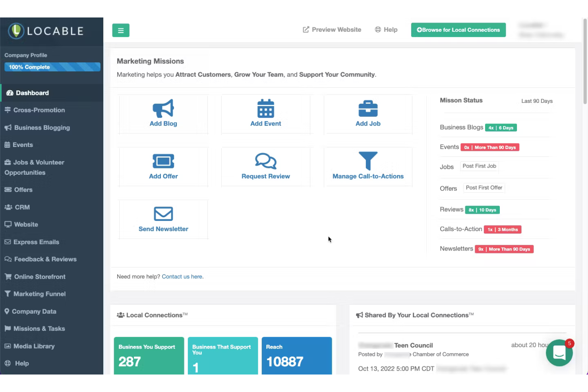588x392 pixels.
Task: Click the Add Blog megaphone icon
Action: [163, 108]
